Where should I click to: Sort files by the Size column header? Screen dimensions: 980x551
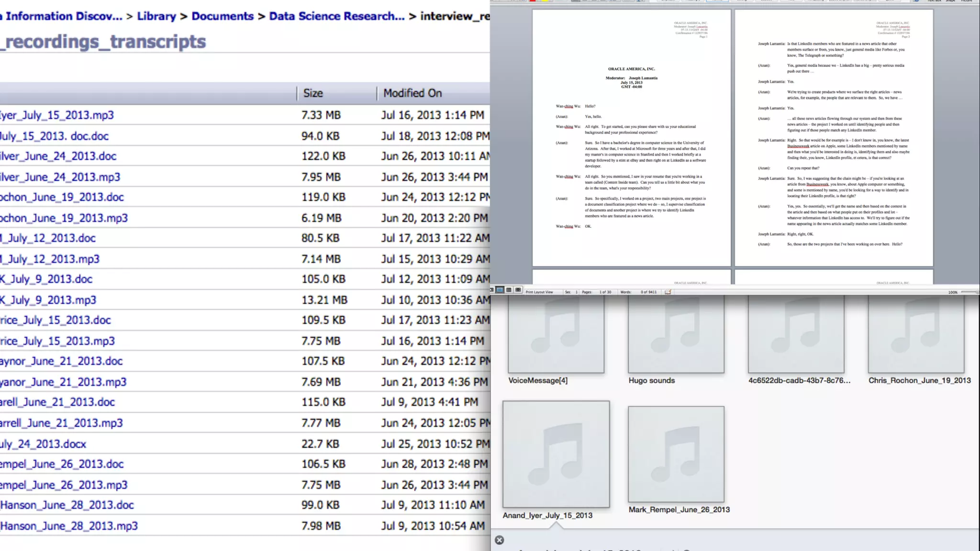point(313,93)
